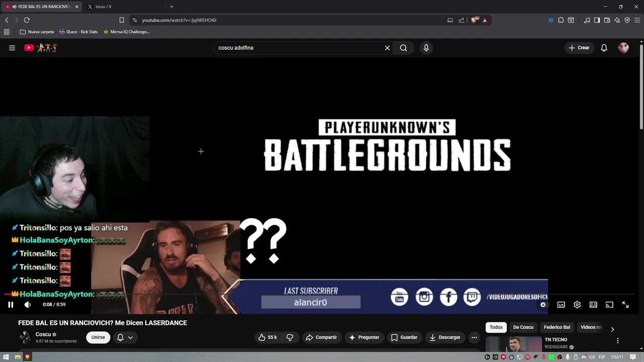Click the Descargar button
The image size is (644, 362).
444,337
